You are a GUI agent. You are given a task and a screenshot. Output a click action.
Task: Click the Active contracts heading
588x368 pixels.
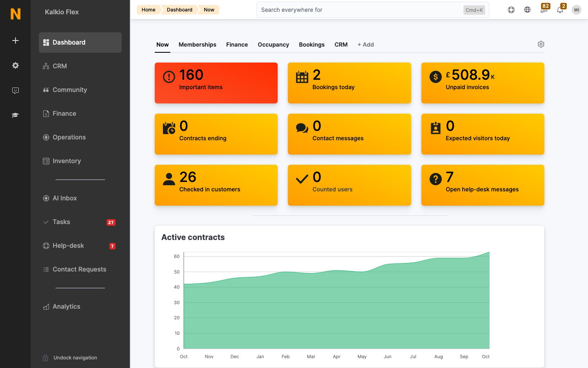pyautogui.click(x=193, y=238)
